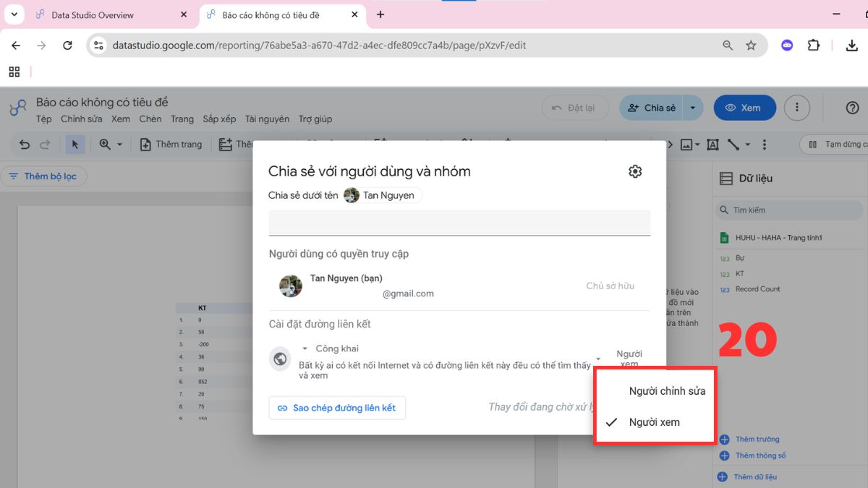The image size is (868, 488).
Task: Open the Tệp menu
Action: pos(44,119)
